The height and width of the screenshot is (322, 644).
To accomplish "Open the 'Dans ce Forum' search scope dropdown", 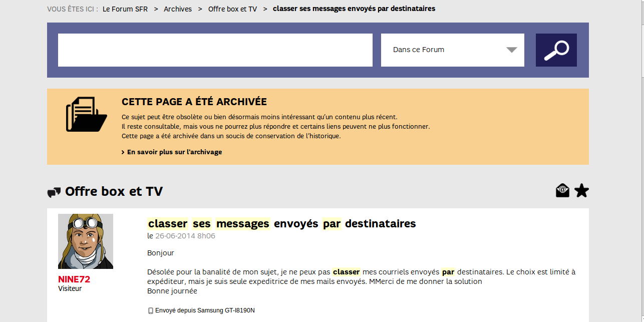I will (452, 50).
